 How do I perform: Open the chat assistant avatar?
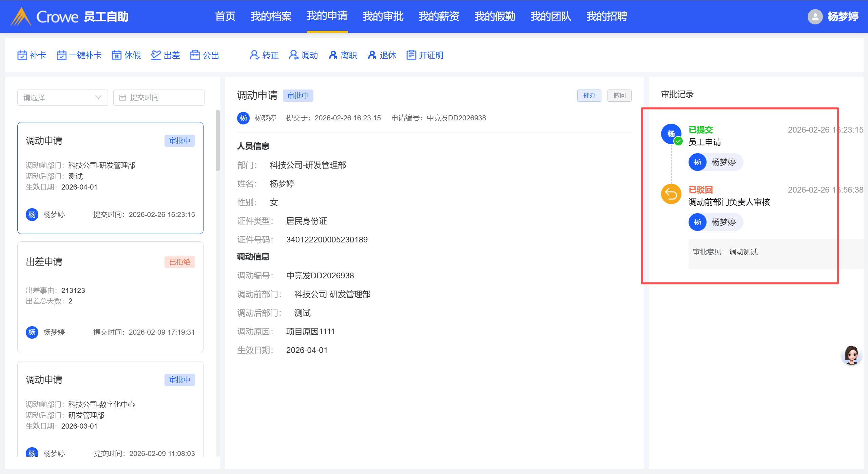(x=851, y=355)
